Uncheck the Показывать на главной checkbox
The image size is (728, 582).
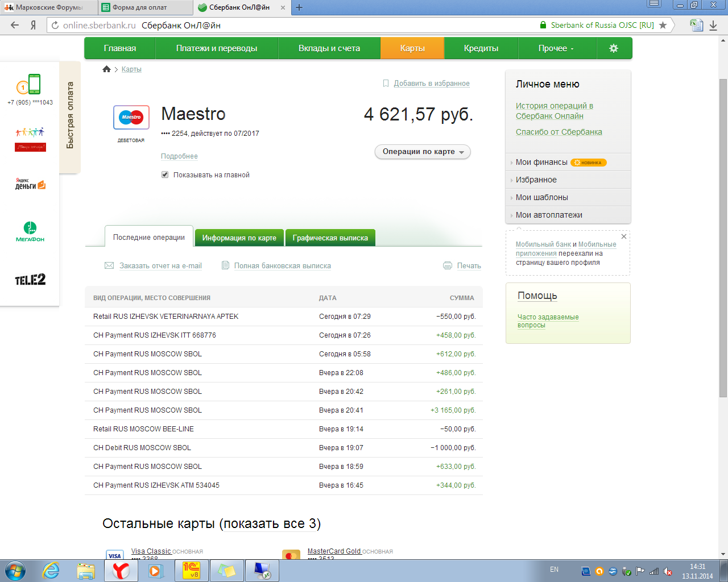[165, 175]
